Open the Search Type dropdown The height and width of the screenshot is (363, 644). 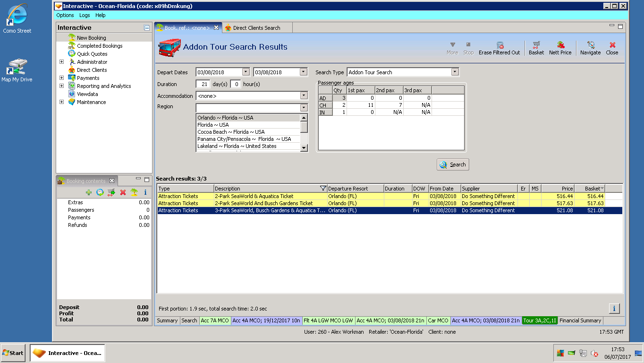[x=455, y=72]
